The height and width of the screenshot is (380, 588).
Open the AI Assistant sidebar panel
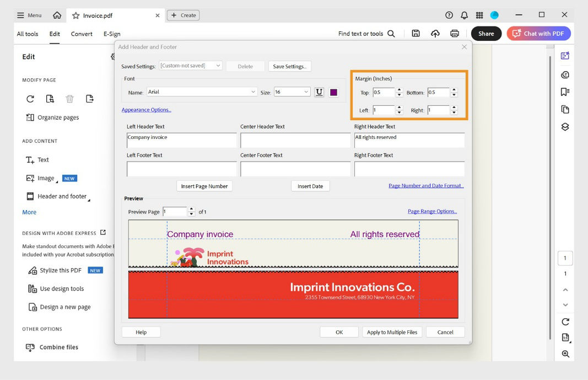(x=564, y=55)
